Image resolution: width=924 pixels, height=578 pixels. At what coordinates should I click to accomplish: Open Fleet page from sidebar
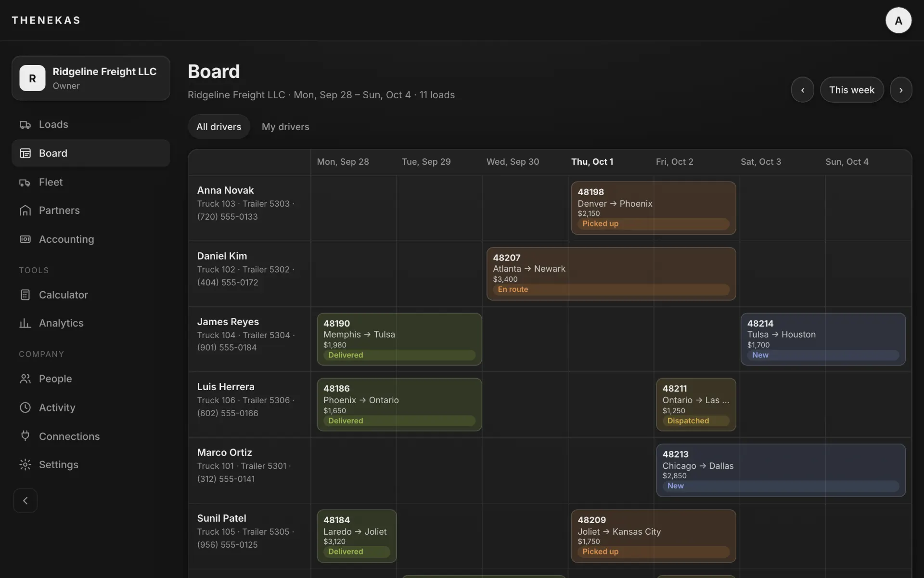click(91, 182)
